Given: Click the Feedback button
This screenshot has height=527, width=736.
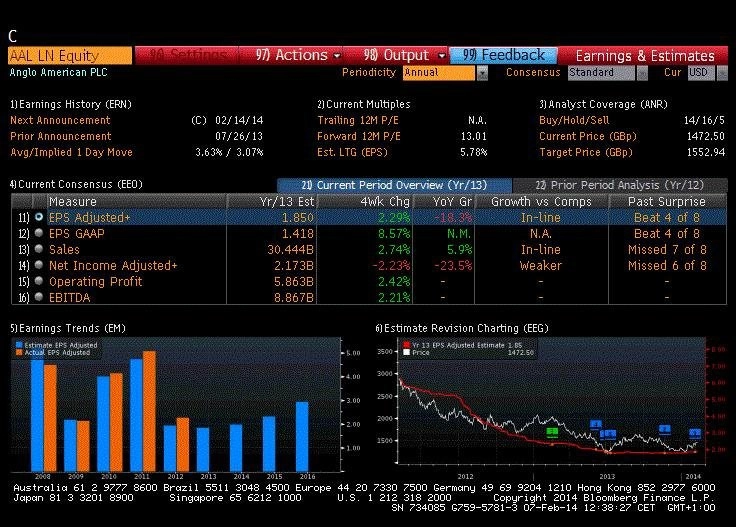Looking at the screenshot, I should [503, 55].
